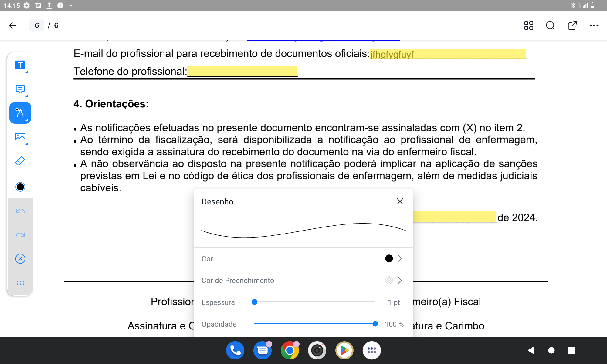
Task: Open the toolbar black color circle
Action: (x=20, y=187)
